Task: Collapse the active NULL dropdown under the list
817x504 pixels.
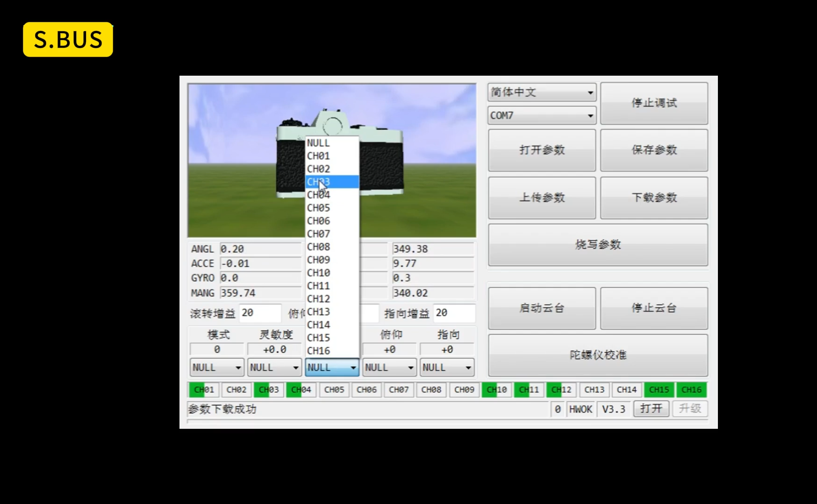Action: click(x=332, y=368)
